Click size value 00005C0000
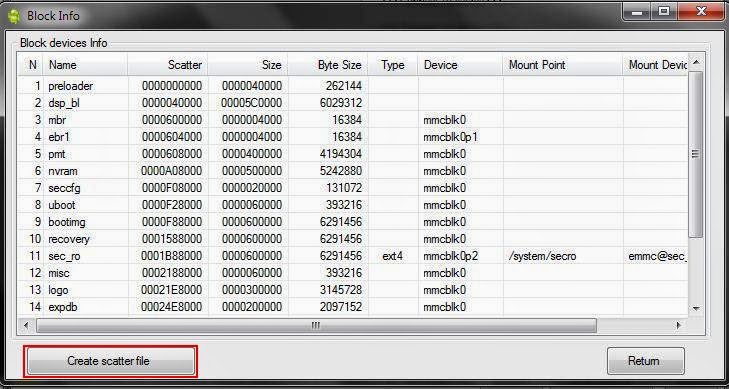The width and height of the screenshot is (729, 389). click(x=252, y=103)
